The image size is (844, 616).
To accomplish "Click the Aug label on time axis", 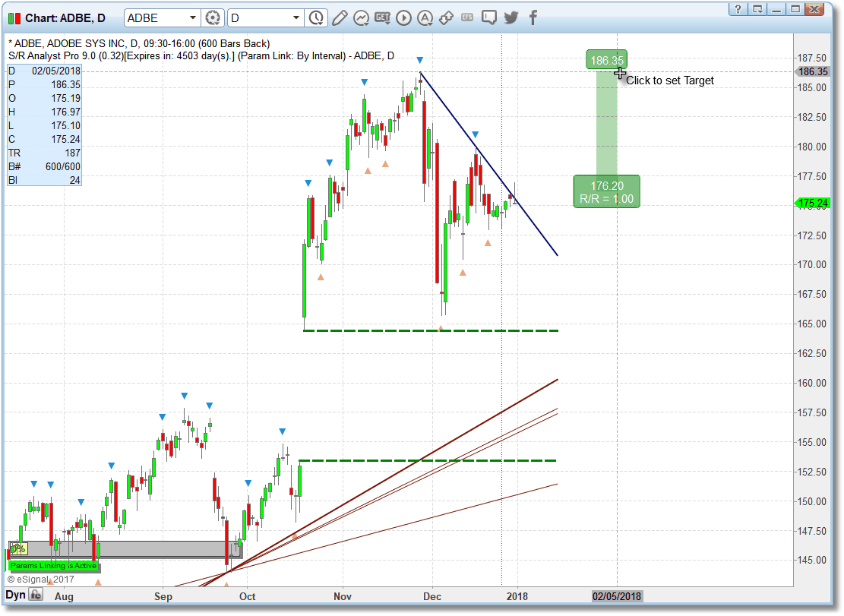I will [x=64, y=596].
